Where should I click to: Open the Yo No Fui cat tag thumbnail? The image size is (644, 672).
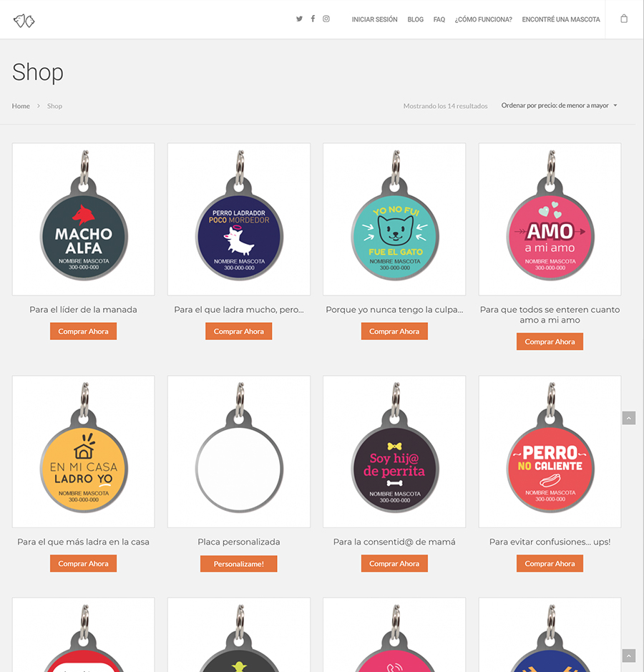(x=394, y=219)
